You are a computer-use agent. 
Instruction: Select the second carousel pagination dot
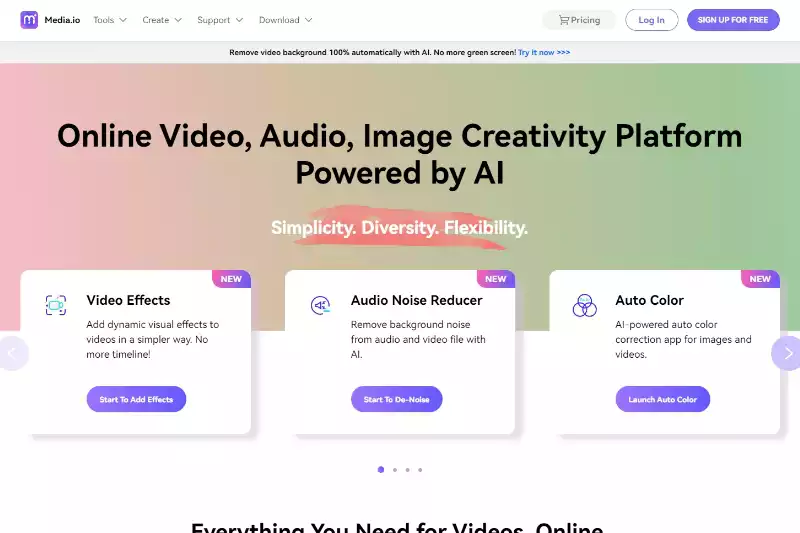click(x=395, y=470)
